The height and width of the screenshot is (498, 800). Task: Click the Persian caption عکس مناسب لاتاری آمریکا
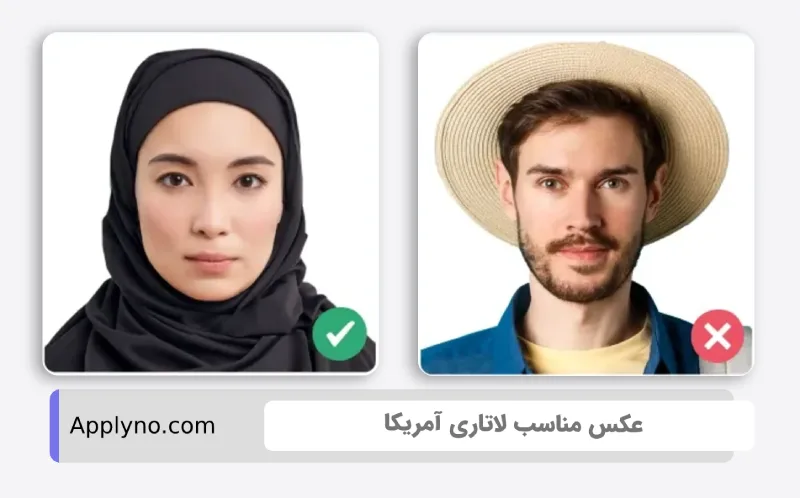tap(513, 425)
